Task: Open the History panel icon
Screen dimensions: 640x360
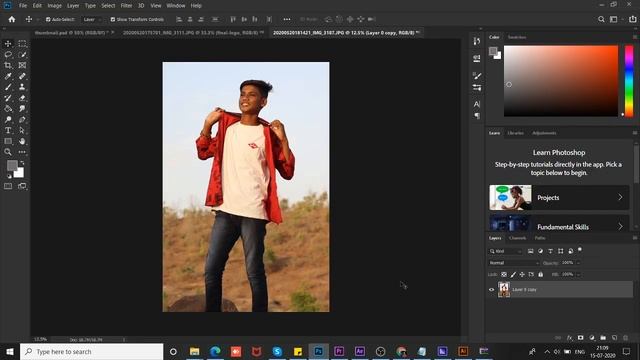Action: [476, 41]
